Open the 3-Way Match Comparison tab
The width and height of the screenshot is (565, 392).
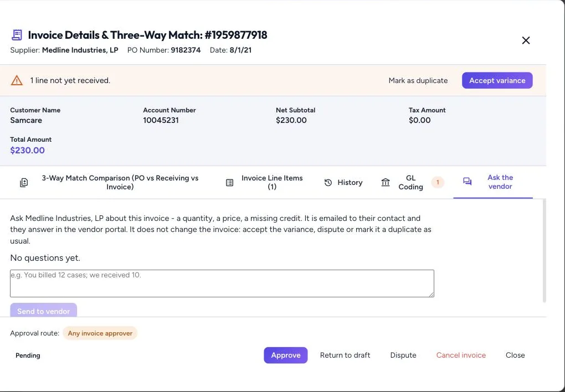(109, 182)
